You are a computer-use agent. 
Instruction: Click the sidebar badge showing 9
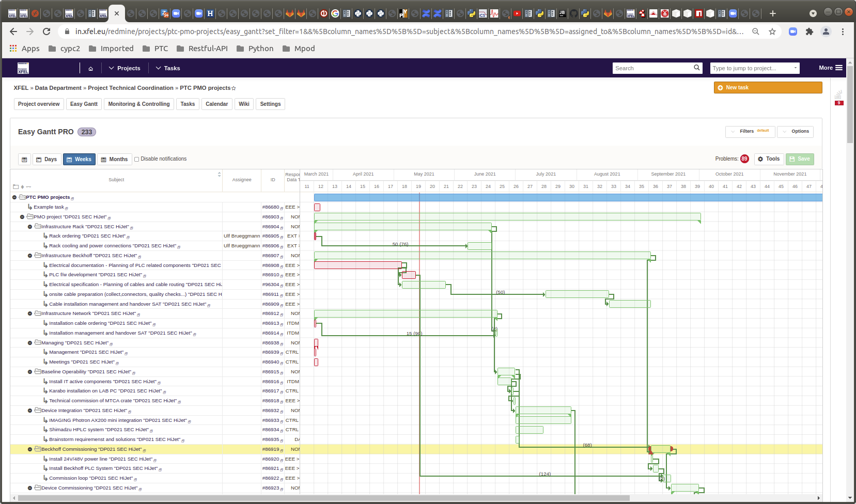point(839,102)
